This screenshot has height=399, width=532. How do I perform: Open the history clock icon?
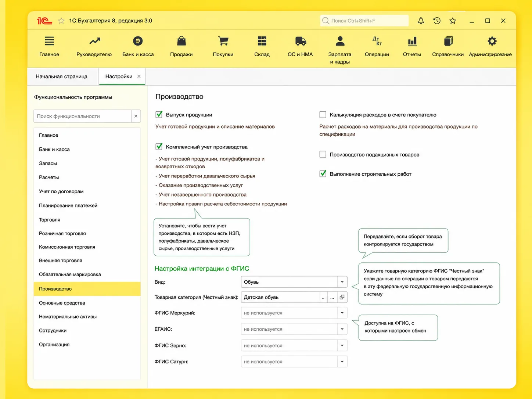pyautogui.click(x=437, y=21)
